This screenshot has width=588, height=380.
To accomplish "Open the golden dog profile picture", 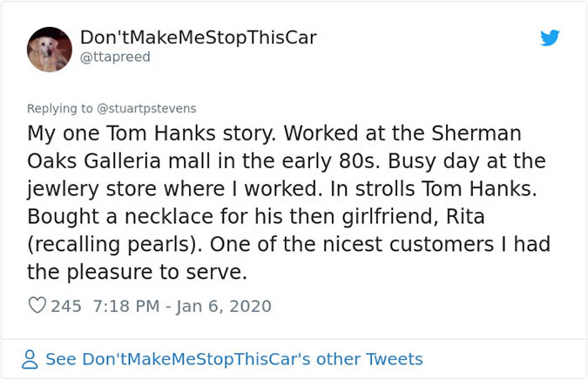I will pos(50,48).
